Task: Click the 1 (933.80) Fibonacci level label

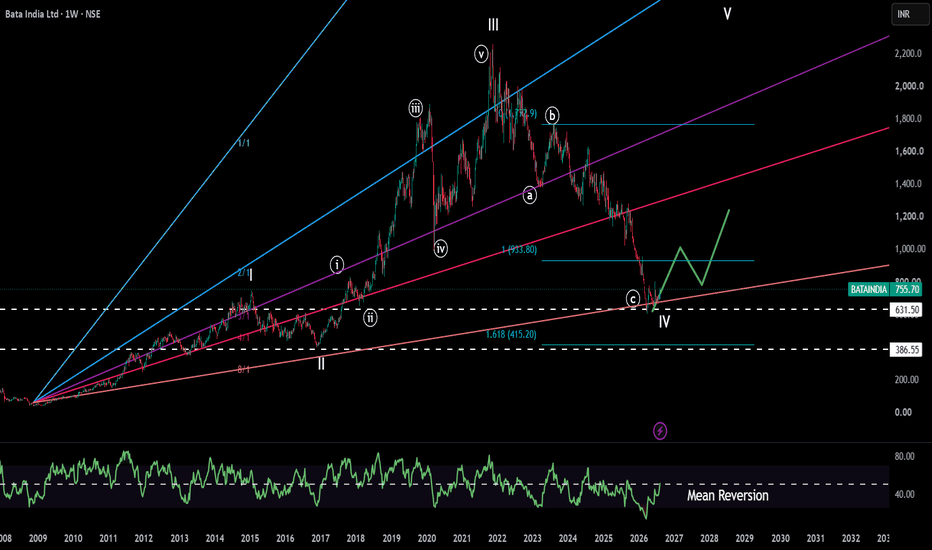Action: tap(519, 250)
